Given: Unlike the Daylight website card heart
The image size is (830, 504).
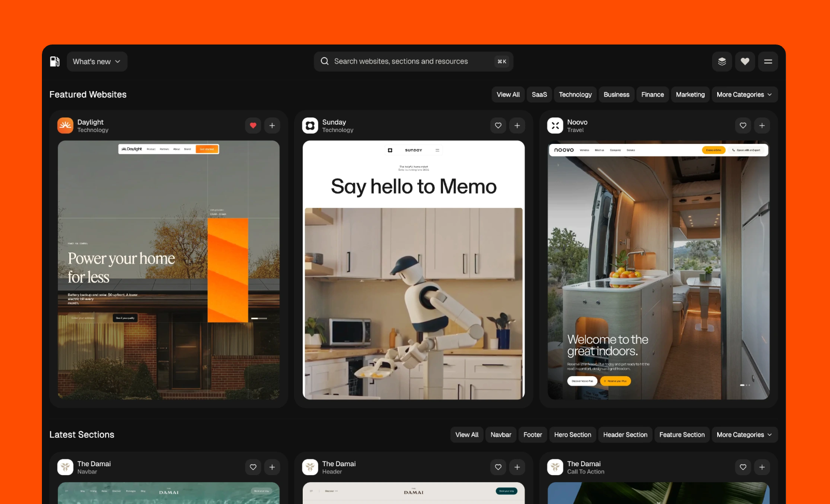Looking at the screenshot, I should coord(253,126).
